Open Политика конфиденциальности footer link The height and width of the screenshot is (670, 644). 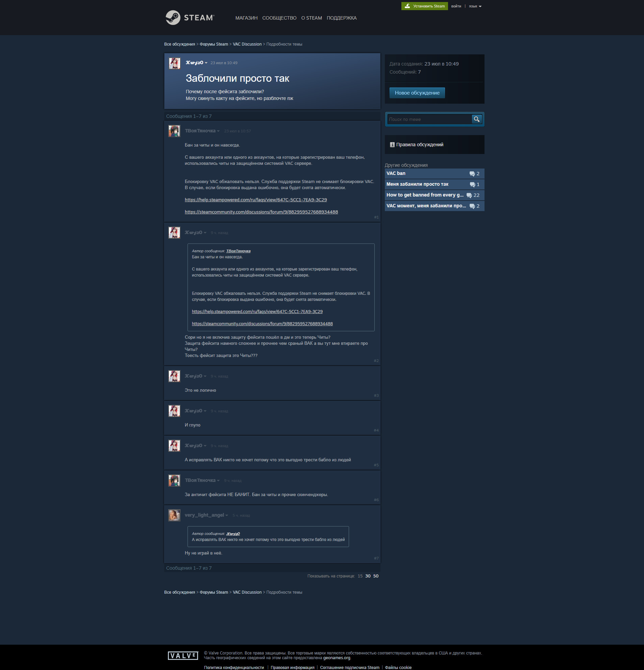coord(234,667)
